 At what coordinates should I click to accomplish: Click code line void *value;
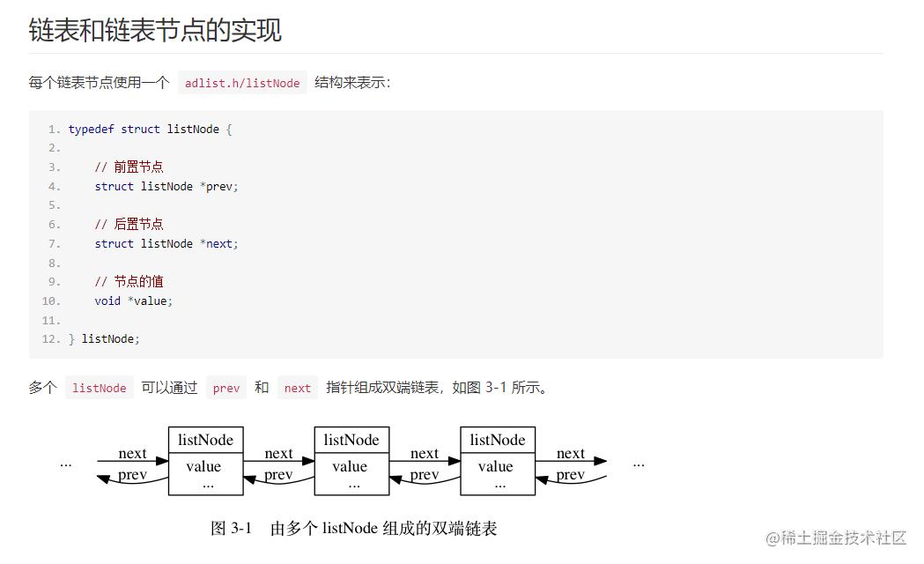point(134,301)
